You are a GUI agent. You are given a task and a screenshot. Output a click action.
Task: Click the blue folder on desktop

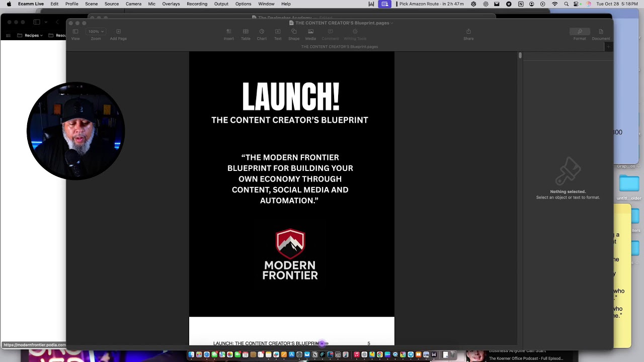(629, 183)
